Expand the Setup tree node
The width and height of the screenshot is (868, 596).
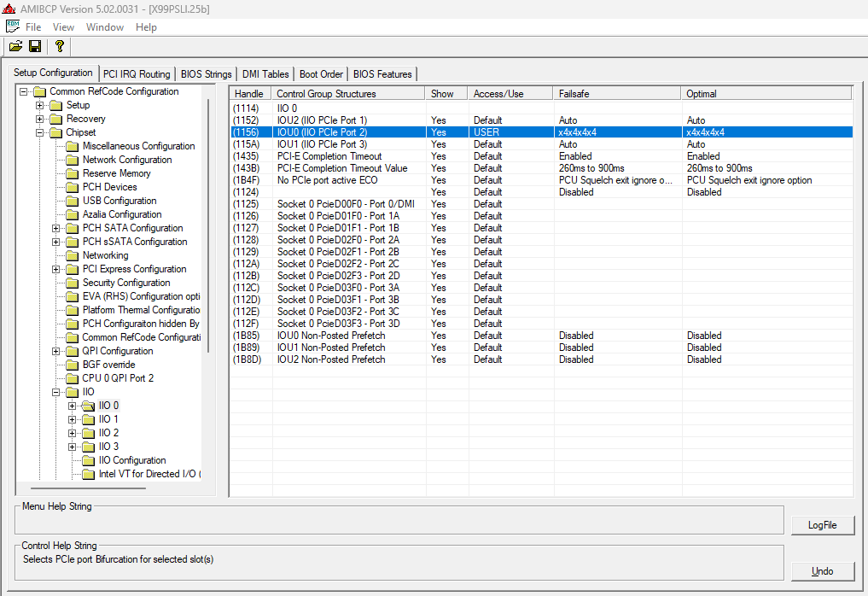coord(39,105)
